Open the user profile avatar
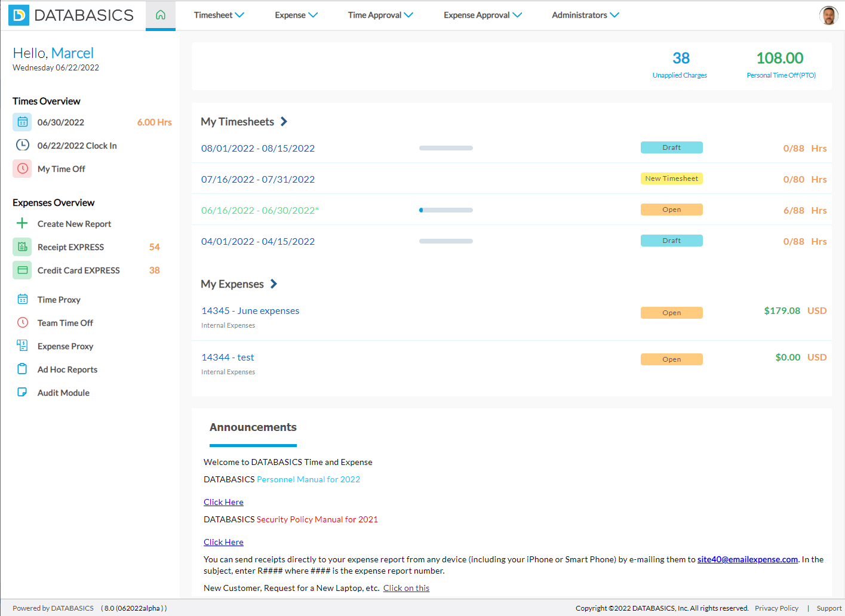845x616 pixels. (829, 16)
